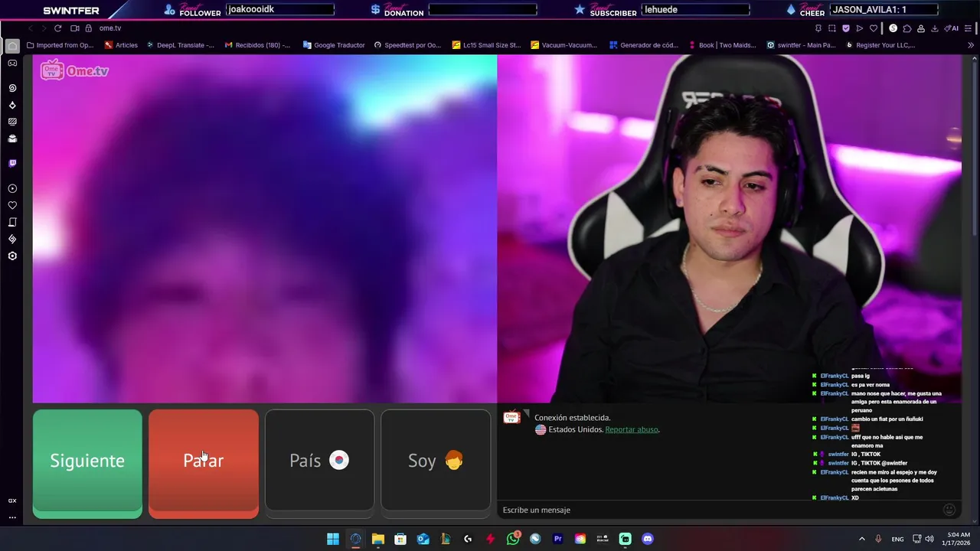Open the Imported from Op... bookmarks folder
The image size is (980, 551).
tap(60, 45)
